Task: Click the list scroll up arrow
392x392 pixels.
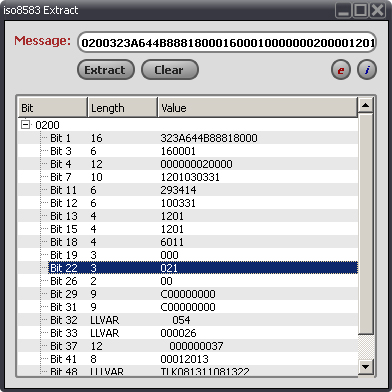Action: [366, 105]
